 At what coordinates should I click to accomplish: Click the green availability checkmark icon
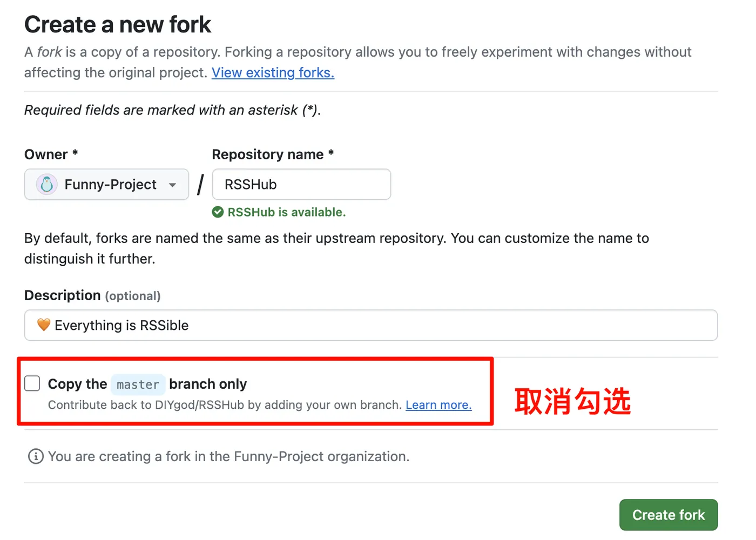218,212
